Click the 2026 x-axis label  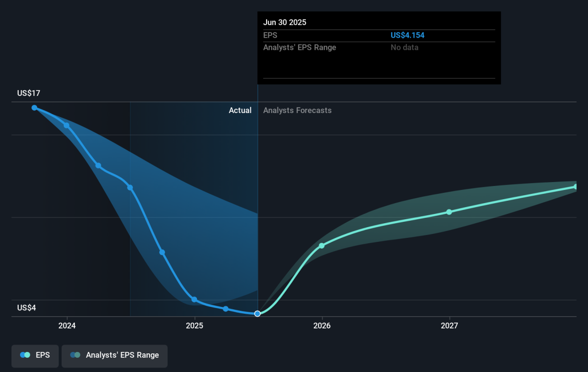[321, 326]
